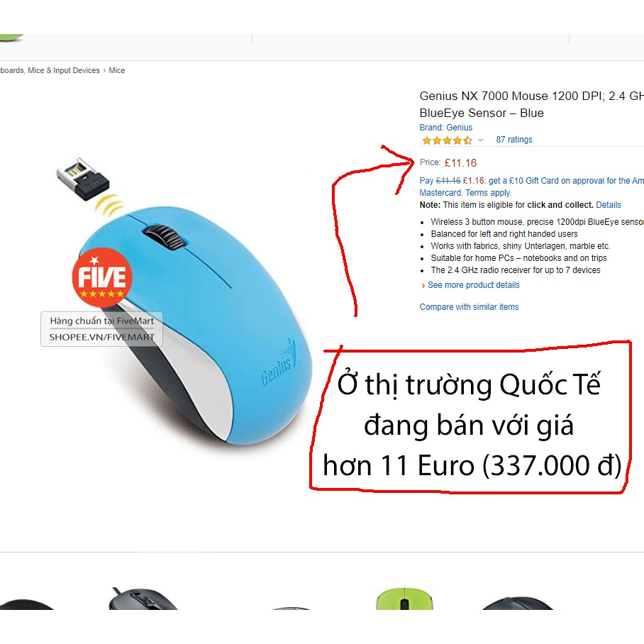Click the mouse scroll wheel in image
The width and height of the screenshot is (644, 644).
[163, 236]
